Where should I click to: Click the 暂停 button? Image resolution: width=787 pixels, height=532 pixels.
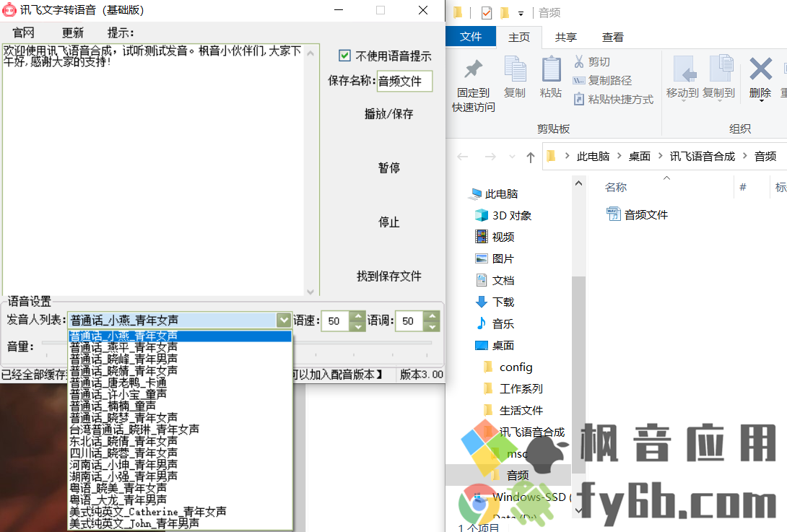point(389,167)
